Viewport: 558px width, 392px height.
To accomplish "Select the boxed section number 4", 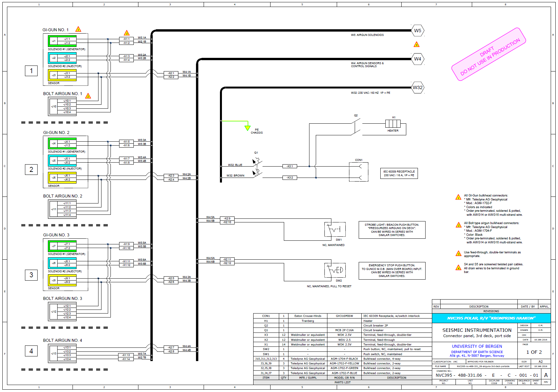I will point(31,351).
